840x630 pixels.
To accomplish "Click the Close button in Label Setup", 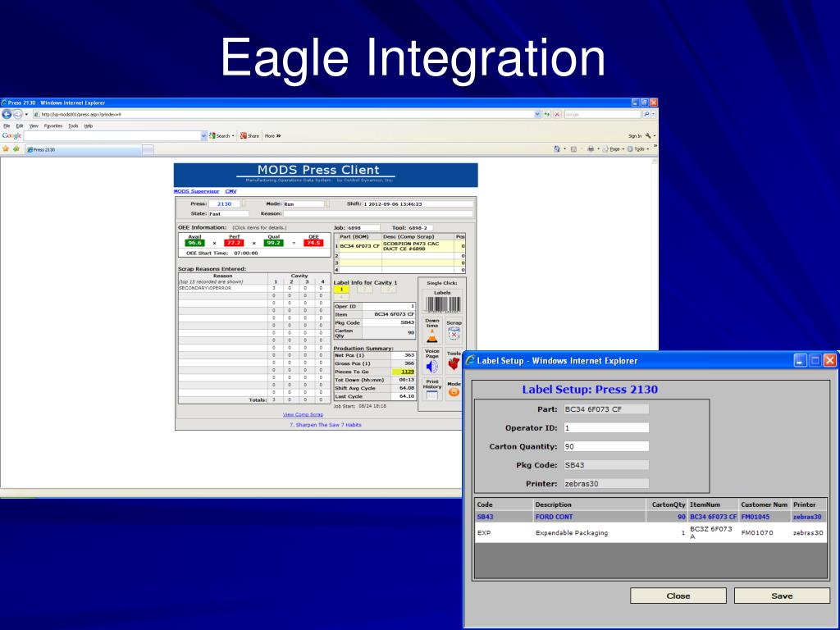I will 678,596.
